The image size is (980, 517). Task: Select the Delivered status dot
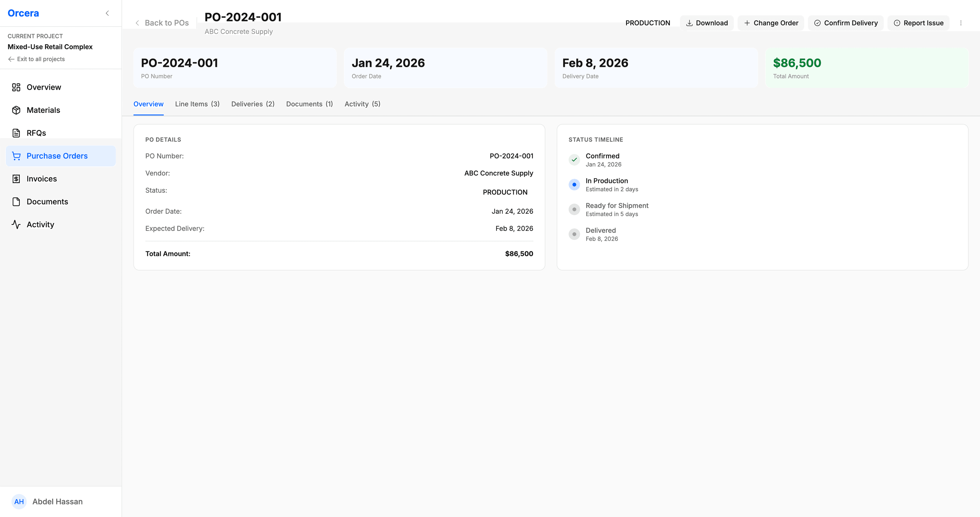(x=574, y=234)
